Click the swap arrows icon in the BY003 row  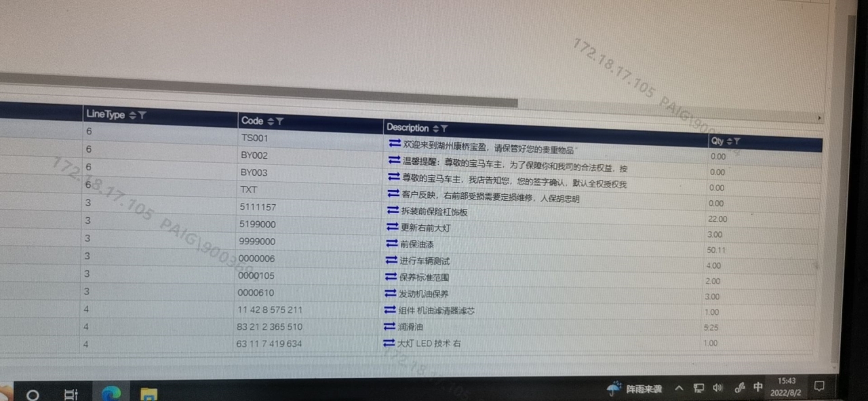coord(393,177)
